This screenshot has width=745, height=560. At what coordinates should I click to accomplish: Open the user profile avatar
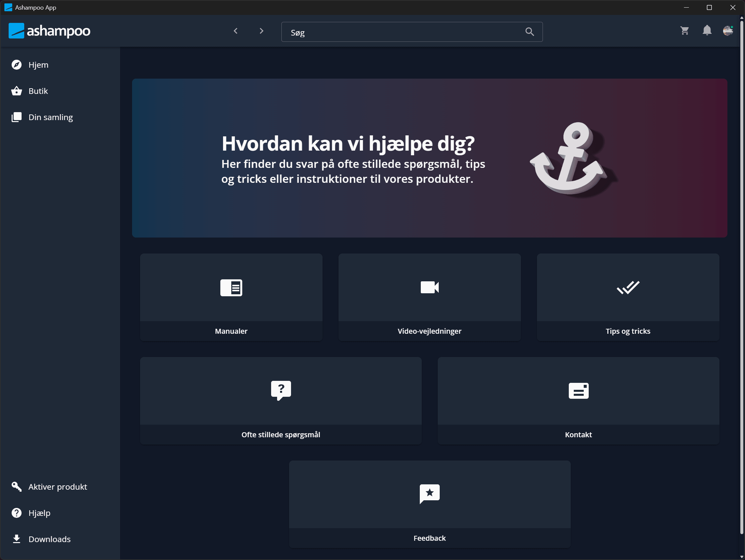728,31
